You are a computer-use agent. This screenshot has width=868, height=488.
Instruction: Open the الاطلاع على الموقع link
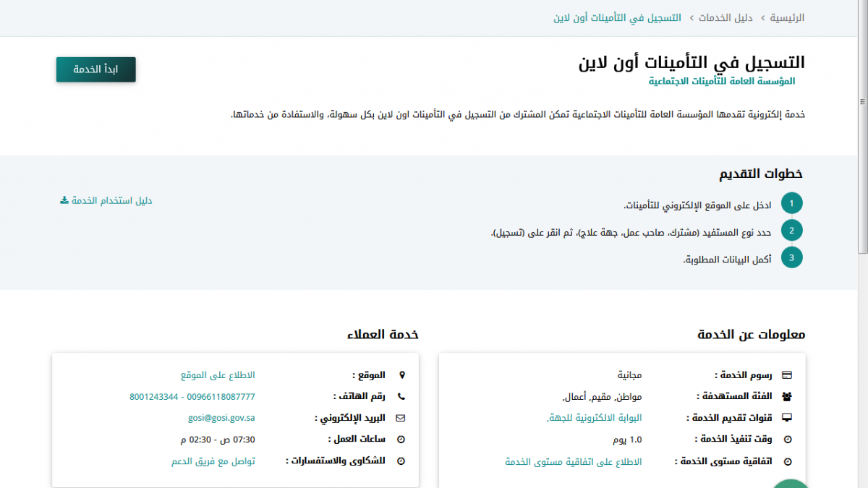point(218,375)
